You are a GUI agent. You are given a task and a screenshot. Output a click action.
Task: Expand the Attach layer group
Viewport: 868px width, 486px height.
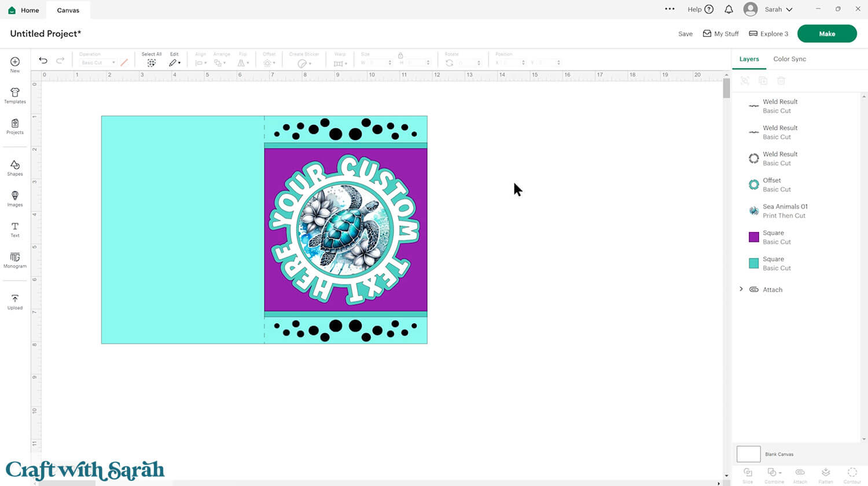741,289
